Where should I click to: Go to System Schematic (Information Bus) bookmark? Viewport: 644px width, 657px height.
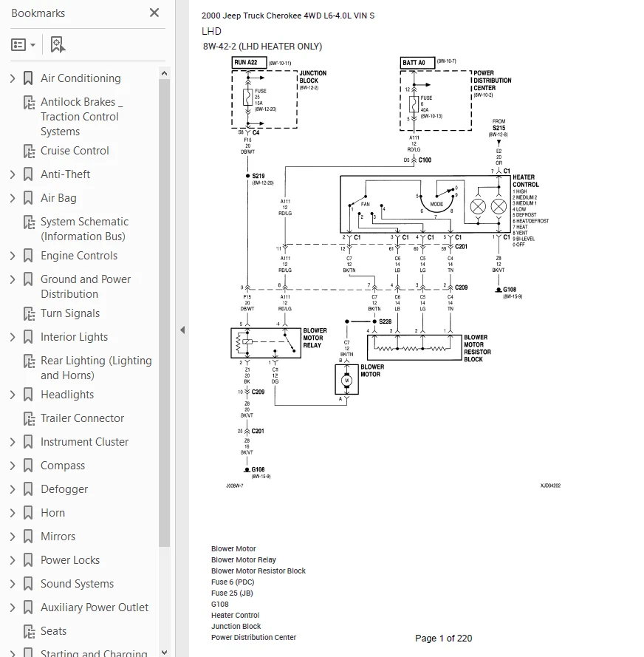pos(84,229)
